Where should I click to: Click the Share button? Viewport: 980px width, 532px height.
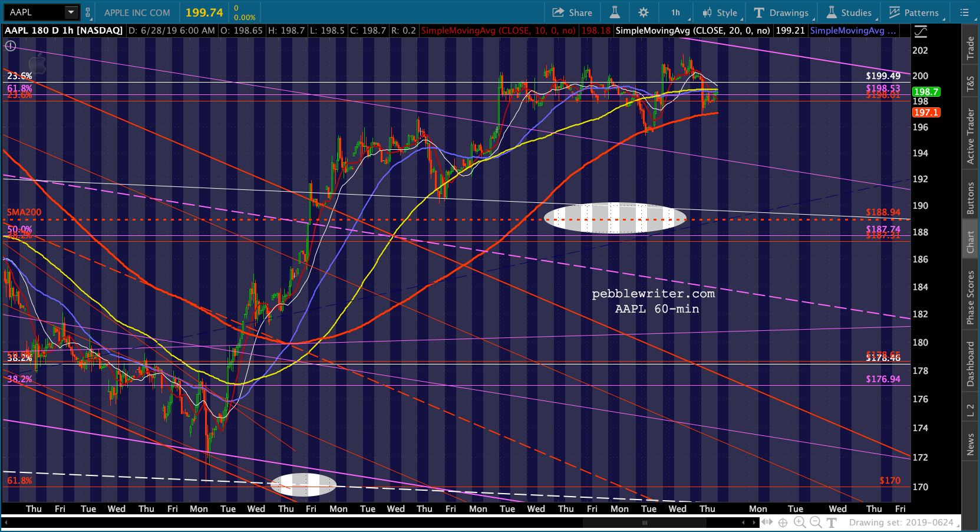(572, 12)
